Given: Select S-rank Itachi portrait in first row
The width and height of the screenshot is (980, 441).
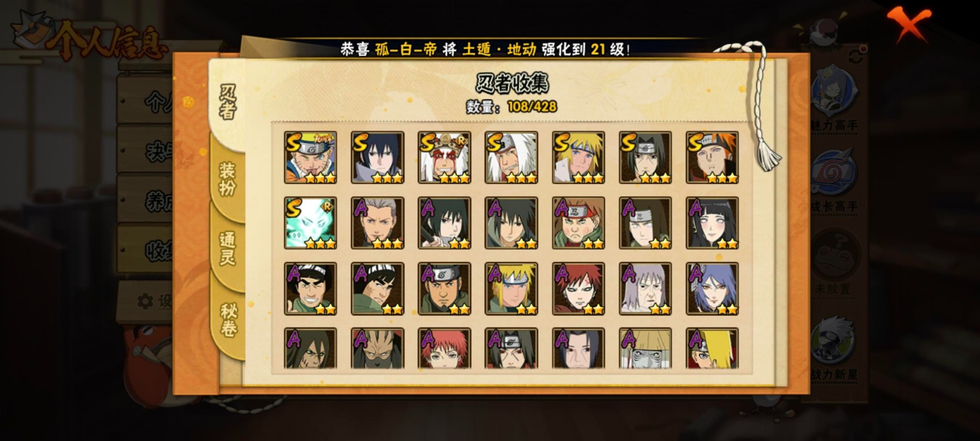Looking at the screenshot, I should tap(645, 157).
